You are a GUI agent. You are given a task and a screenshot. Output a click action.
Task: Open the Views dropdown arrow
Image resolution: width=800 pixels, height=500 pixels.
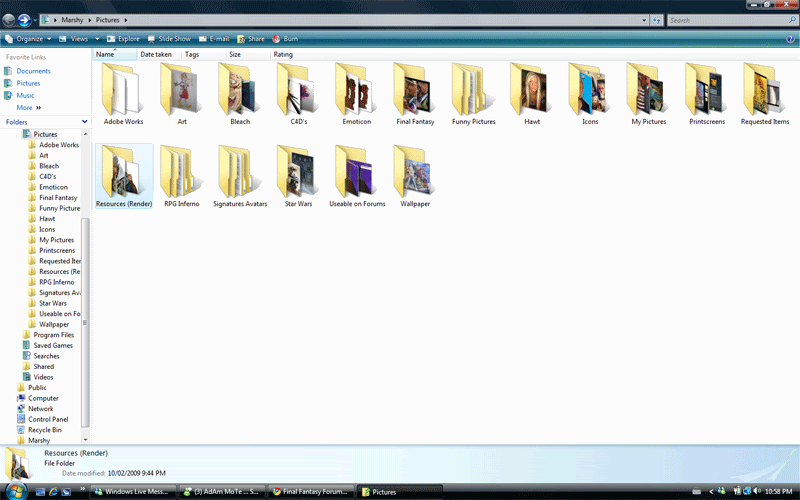coord(97,39)
